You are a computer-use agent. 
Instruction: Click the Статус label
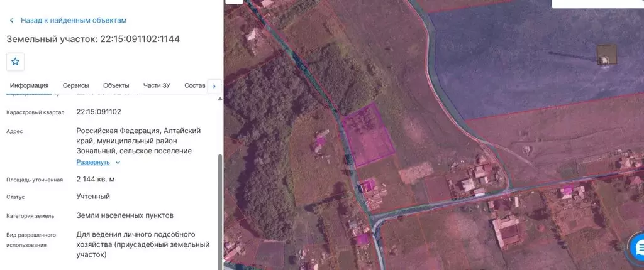click(x=15, y=197)
